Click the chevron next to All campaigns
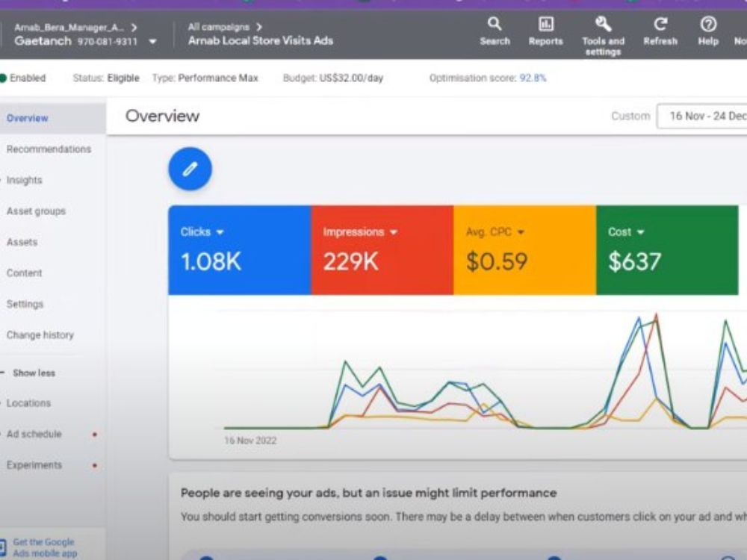 click(259, 27)
